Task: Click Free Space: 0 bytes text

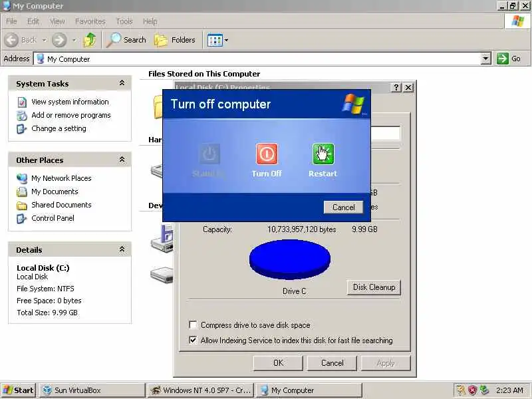Action: pos(49,301)
